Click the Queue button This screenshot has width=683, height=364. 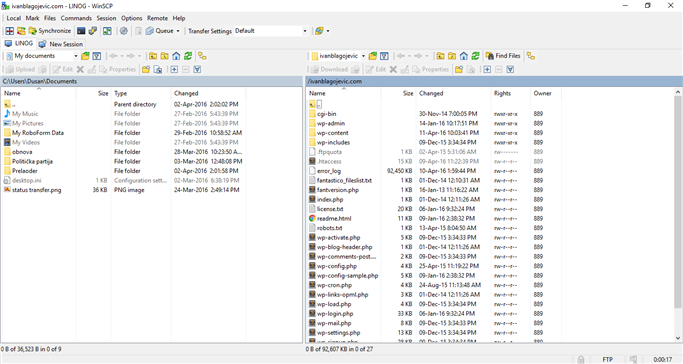160,31
